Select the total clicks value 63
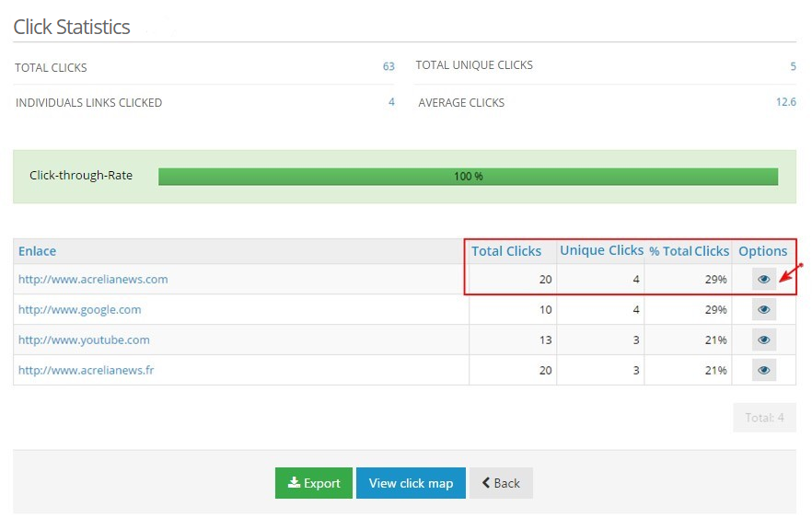Viewport: 812px width, 518px height. coord(389,66)
